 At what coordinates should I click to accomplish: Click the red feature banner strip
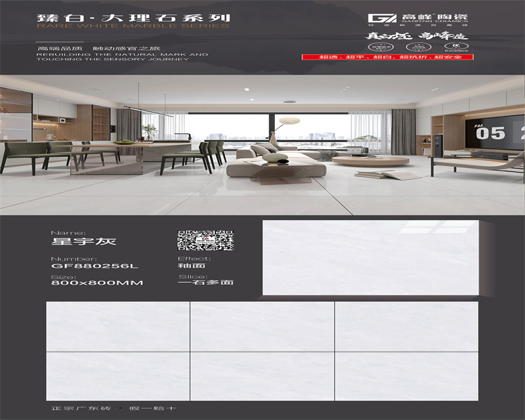click(387, 58)
